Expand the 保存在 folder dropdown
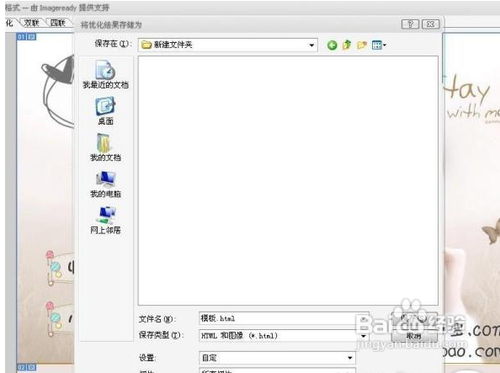 311,45
